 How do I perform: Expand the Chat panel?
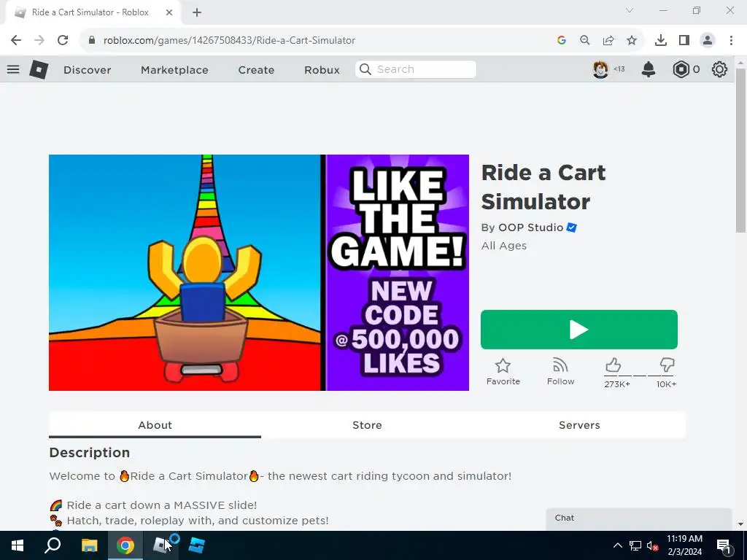pyautogui.click(x=639, y=518)
